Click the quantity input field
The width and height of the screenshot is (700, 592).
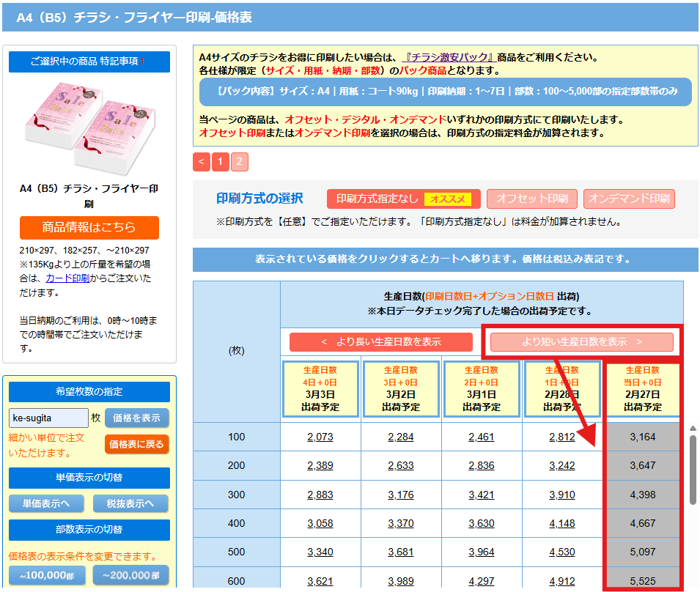click(x=48, y=418)
